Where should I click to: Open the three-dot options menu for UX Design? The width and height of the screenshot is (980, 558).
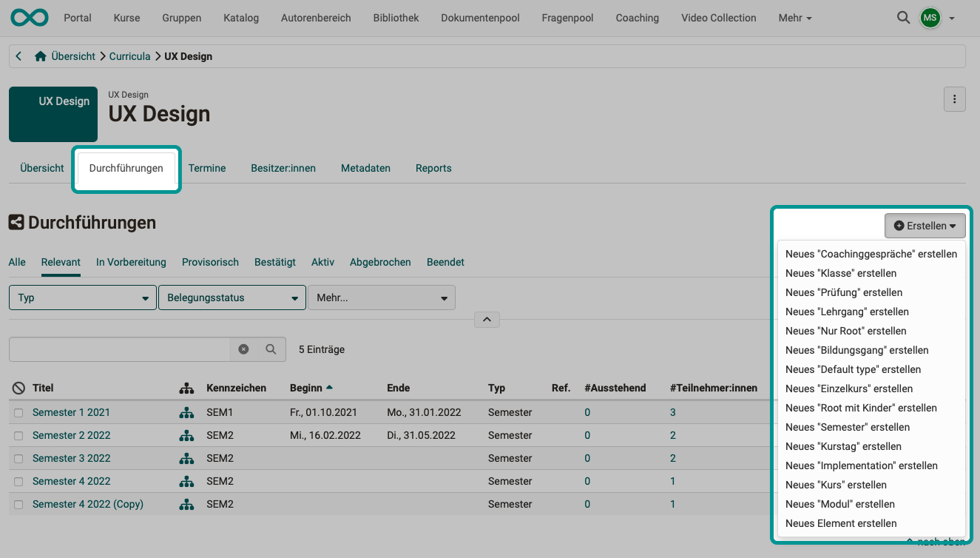[x=954, y=98]
